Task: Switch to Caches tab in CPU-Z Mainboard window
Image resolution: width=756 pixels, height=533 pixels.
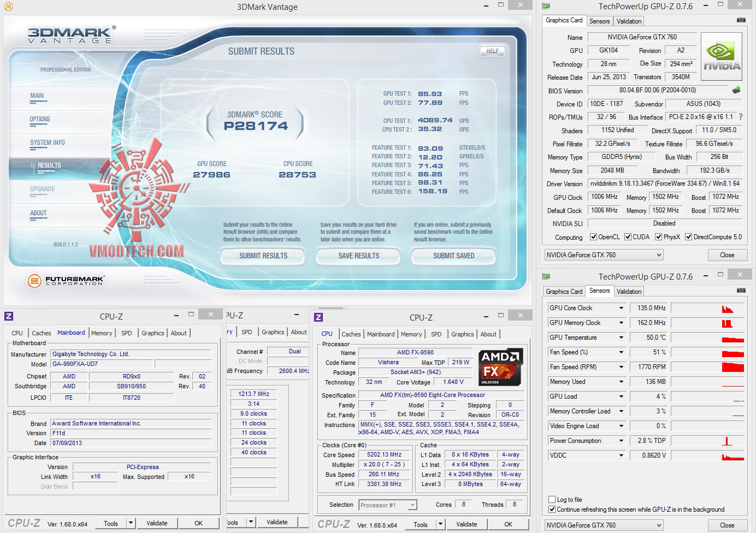Action: click(x=42, y=333)
